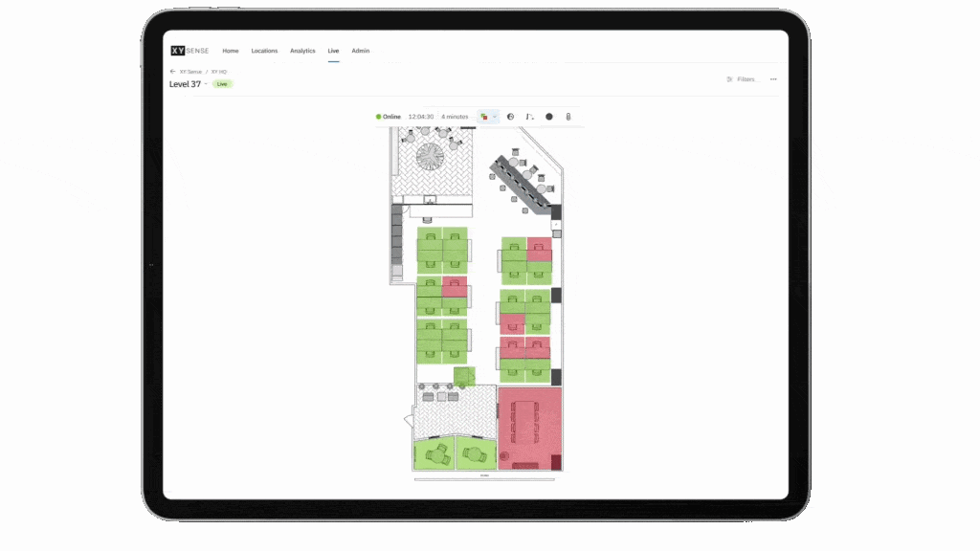The image size is (980, 551).
Task: Expand the occupancy view mode chevron
Action: tap(495, 117)
